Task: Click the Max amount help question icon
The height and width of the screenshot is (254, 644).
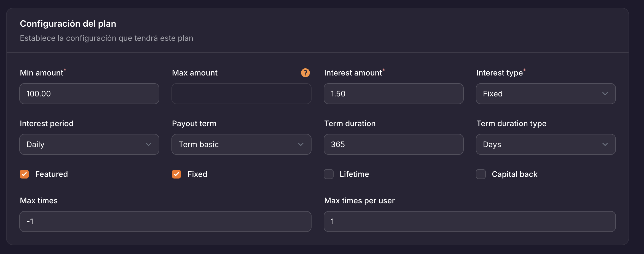Action: pos(305,73)
